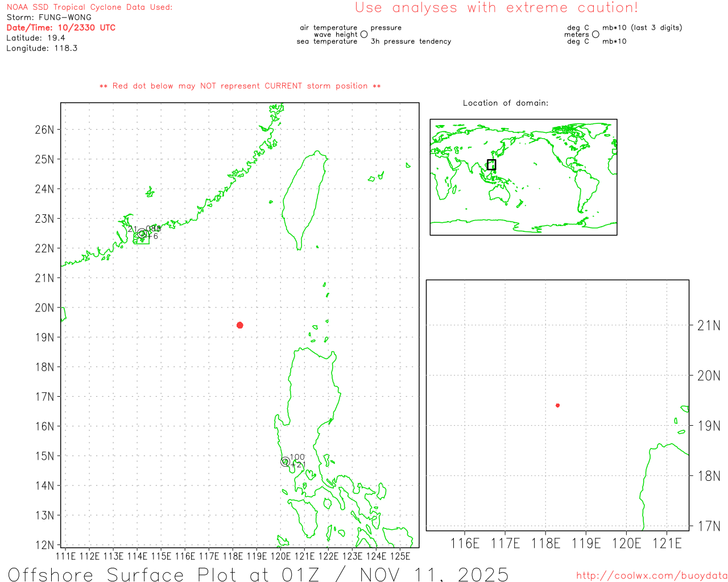728x582 pixels.
Task: Click the red storm dot in zoomed inset map
Action: click(558, 405)
